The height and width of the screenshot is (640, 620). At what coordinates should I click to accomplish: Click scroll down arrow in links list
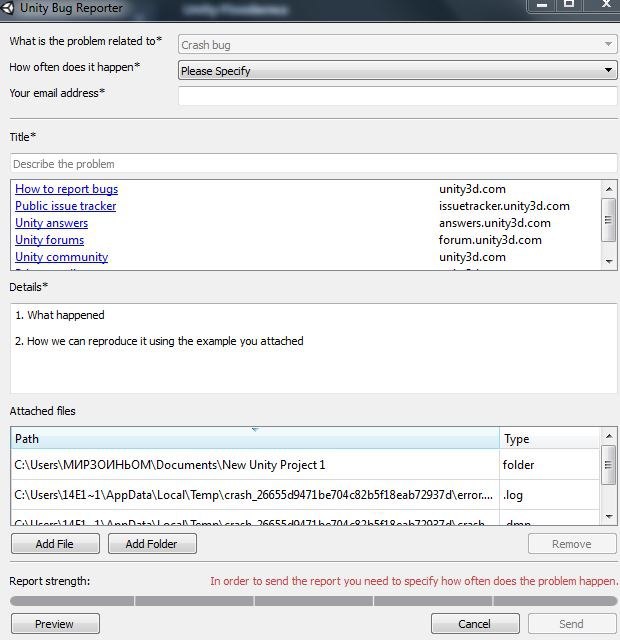coord(609,261)
